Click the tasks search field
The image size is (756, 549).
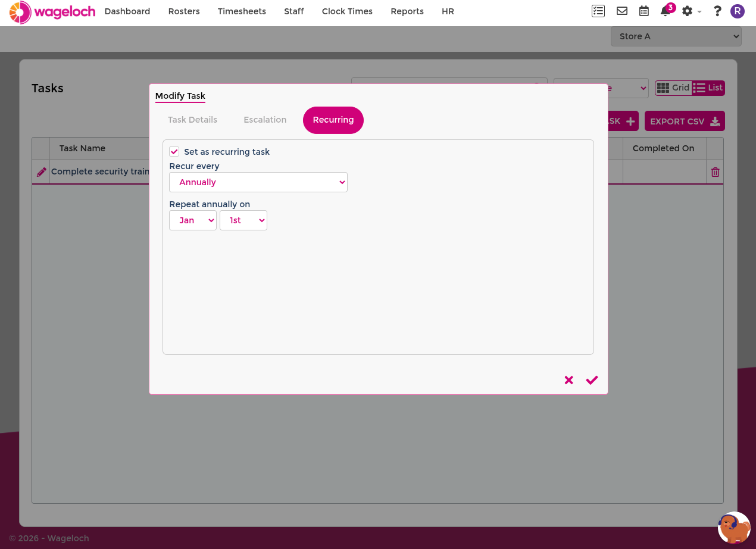tap(449, 82)
